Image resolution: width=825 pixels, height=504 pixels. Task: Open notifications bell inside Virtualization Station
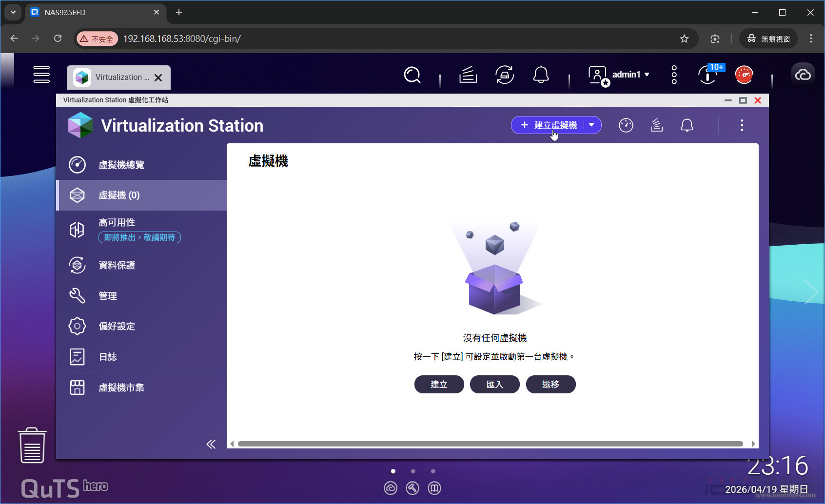pos(687,125)
